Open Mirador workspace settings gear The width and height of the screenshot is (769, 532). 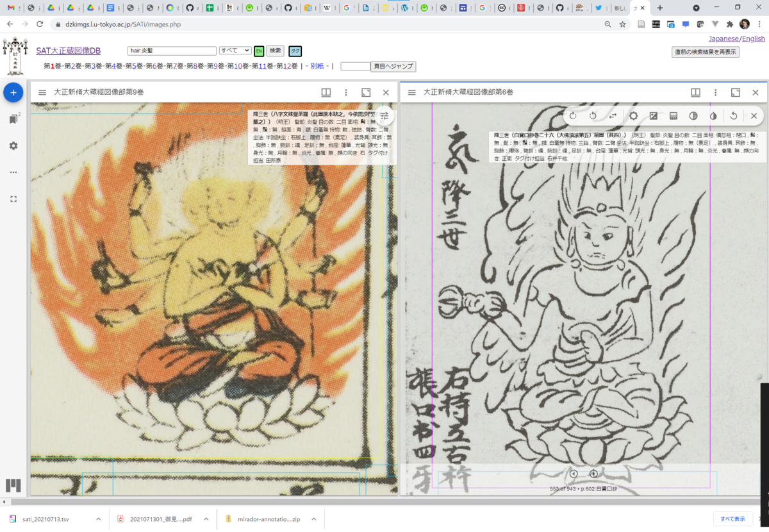(13, 146)
